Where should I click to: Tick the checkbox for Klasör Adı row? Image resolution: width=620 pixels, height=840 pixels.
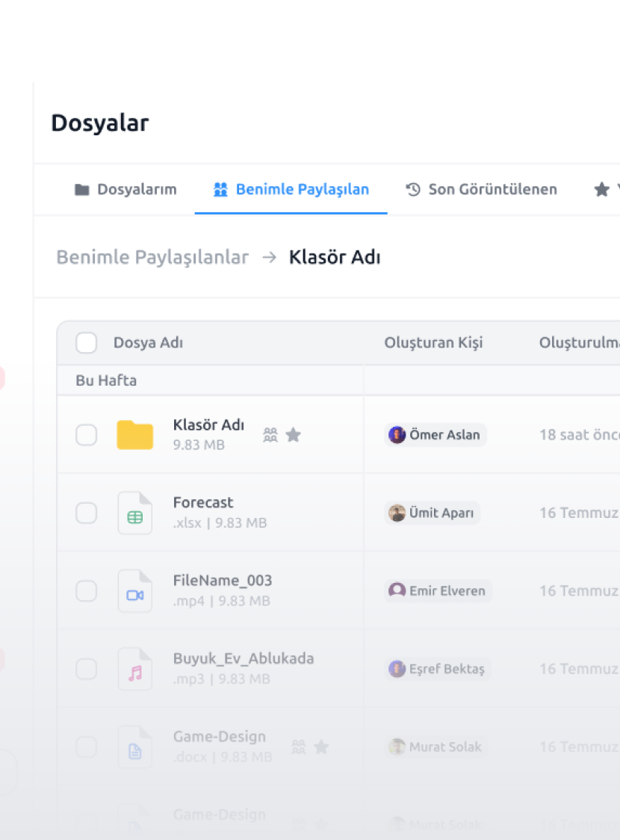point(87,435)
